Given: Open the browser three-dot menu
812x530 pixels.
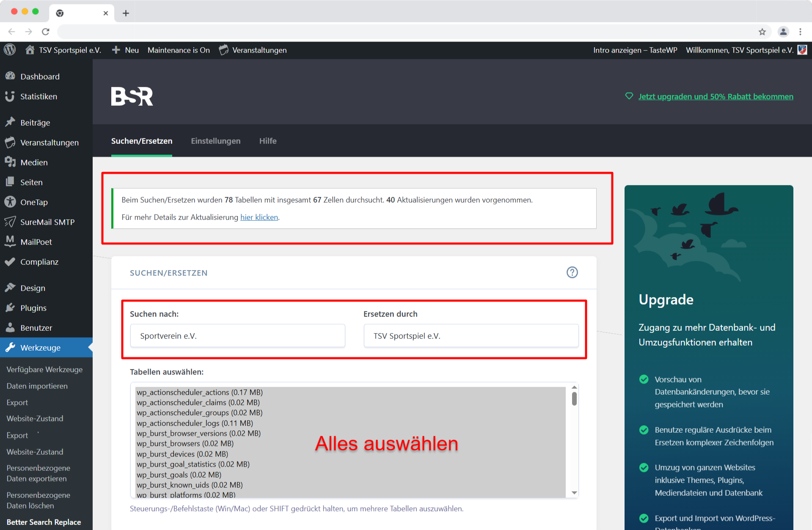Looking at the screenshot, I should coord(800,32).
